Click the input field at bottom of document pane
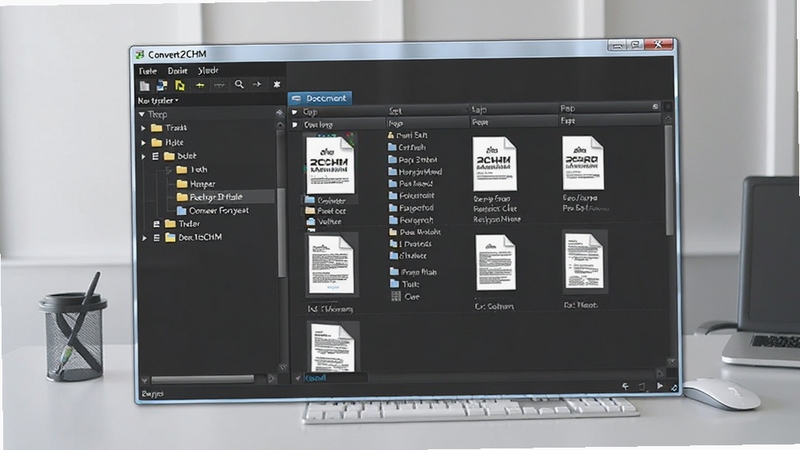 click(x=335, y=378)
